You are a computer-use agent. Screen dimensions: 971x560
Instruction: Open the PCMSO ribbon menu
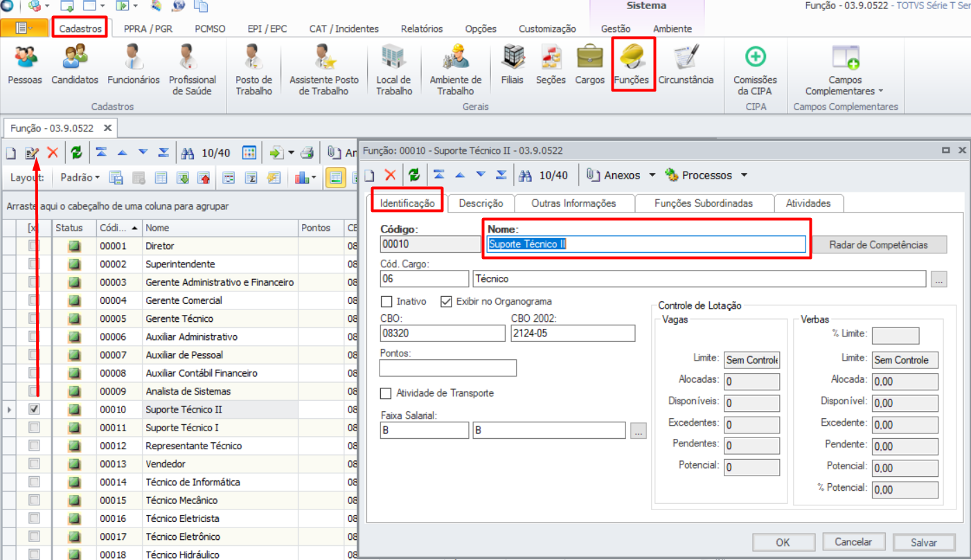click(x=211, y=28)
